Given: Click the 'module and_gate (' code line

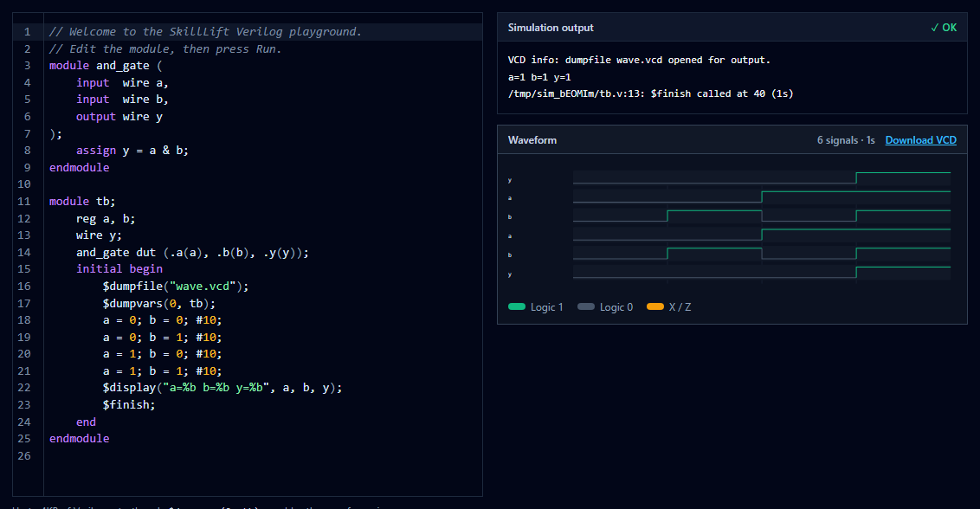Looking at the screenshot, I should [x=106, y=66].
